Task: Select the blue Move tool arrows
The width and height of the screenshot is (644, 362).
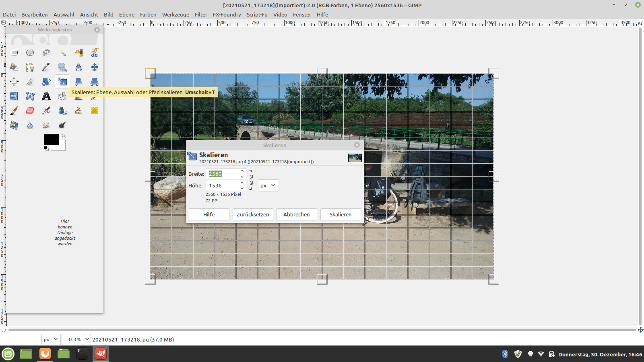Action: (94, 67)
